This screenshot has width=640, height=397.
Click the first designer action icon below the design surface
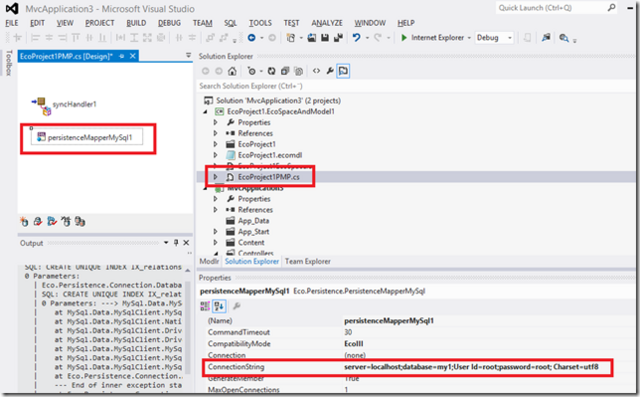(x=24, y=222)
